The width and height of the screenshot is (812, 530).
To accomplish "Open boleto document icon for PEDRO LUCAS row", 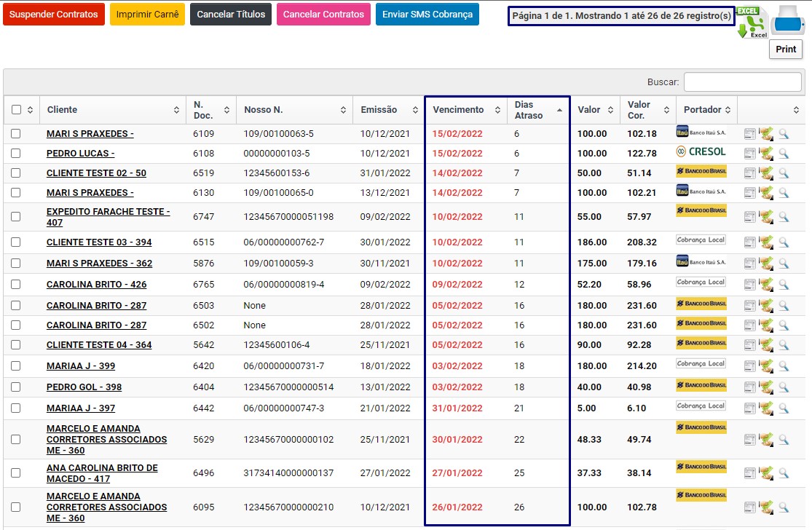I will click(749, 154).
